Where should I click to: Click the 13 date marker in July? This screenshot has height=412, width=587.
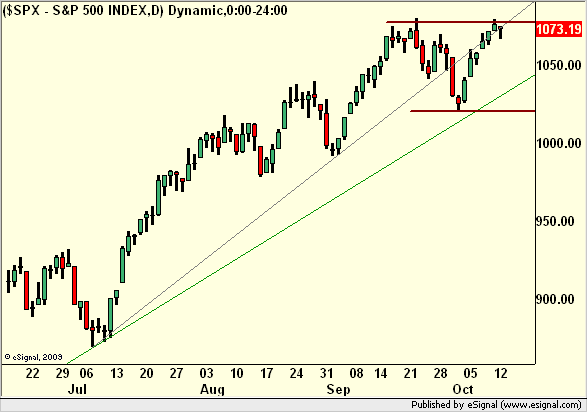tap(116, 373)
